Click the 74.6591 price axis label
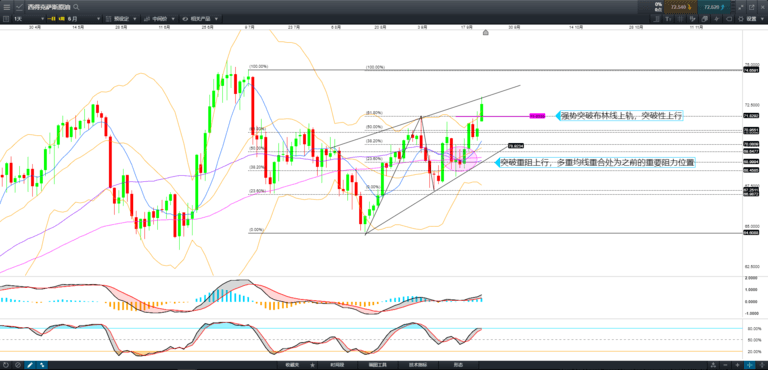 point(751,71)
